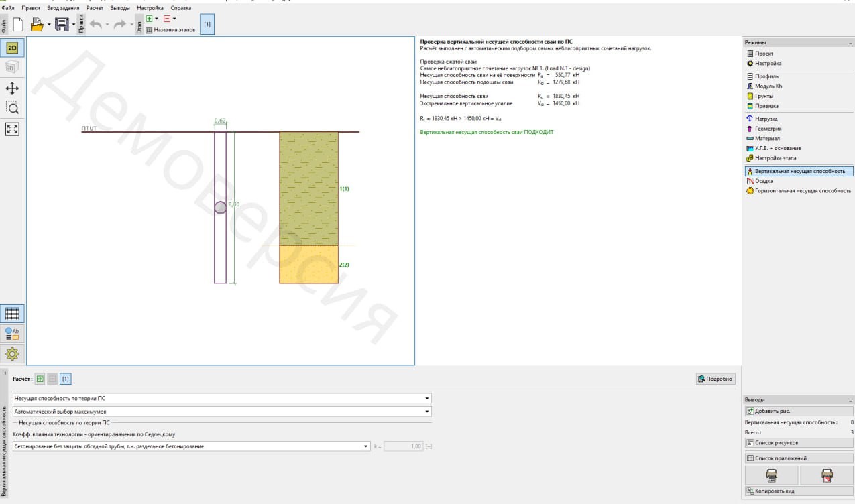Select calculation [1] next to Расчёт
Image resolution: width=855 pixels, height=504 pixels.
(65, 379)
